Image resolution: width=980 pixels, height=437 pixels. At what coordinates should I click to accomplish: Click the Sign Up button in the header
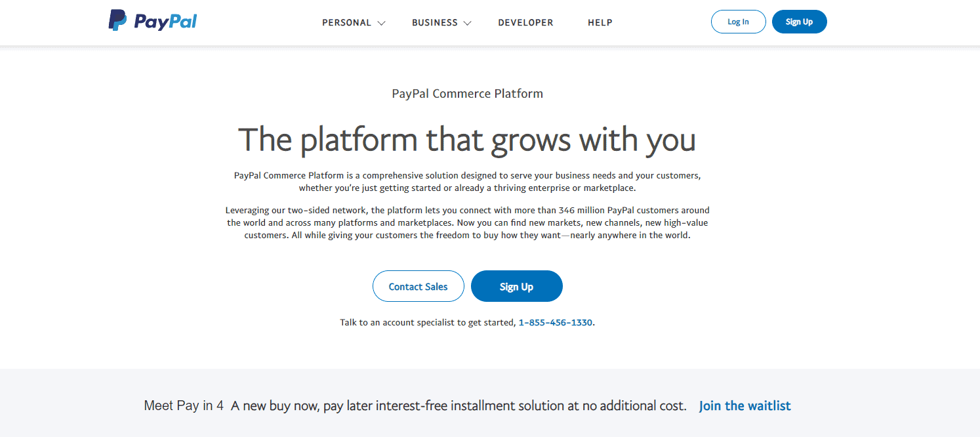tap(799, 21)
